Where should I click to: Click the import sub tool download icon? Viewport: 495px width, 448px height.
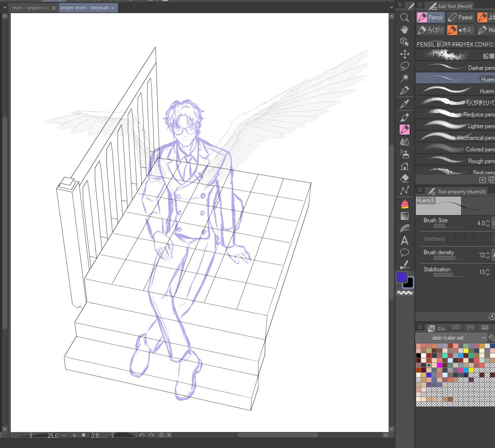coord(482,180)
